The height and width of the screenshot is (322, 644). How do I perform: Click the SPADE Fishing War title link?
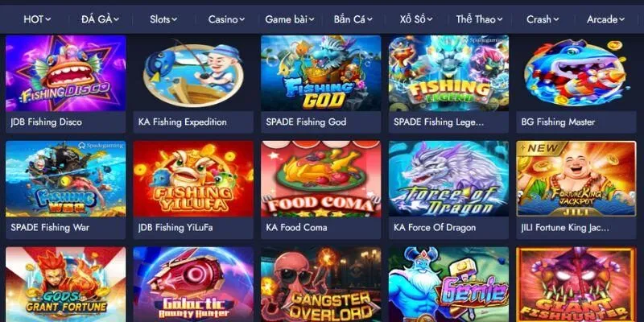tap(50, 228)
